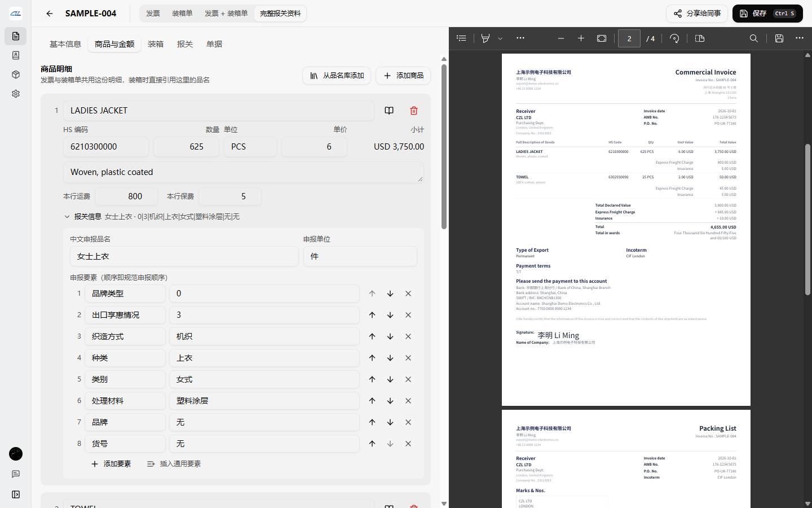This screenshot has width=812, height=508.
Task: Rotate the PDF preview page
Action: [674, 38]
